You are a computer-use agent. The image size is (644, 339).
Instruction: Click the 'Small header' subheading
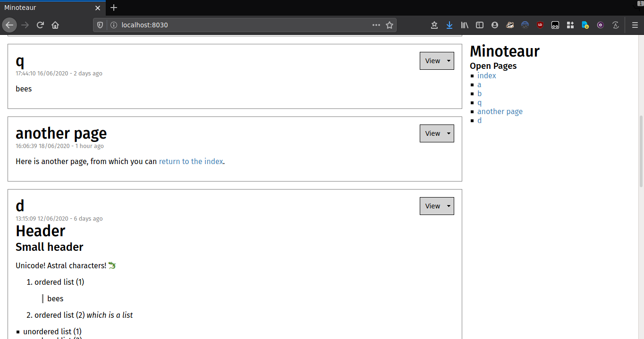point(50,247)
